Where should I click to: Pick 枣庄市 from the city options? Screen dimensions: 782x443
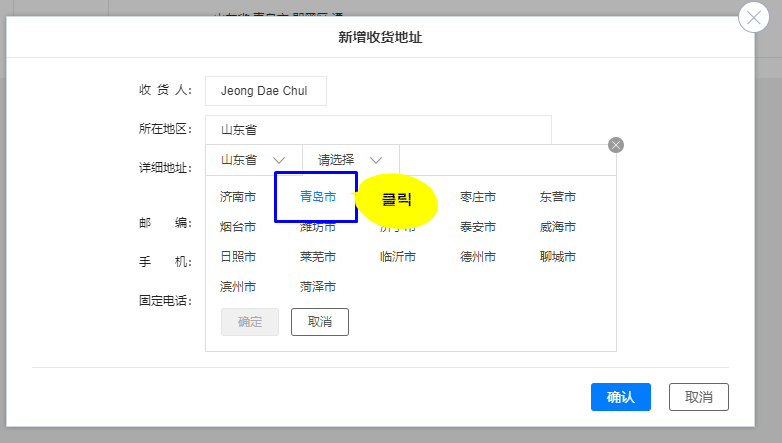click(478, 197)
